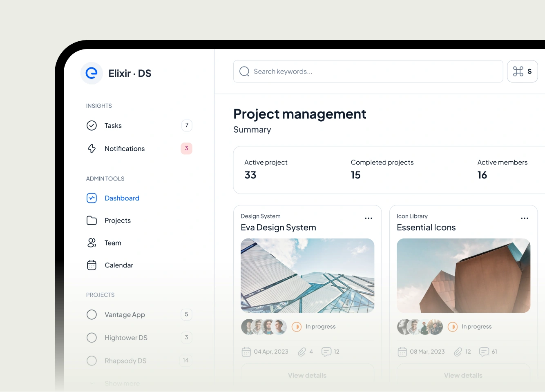Click the calendar icon beside 04 Apr, 2023
The image size is (545, 392).
[246, 352]
